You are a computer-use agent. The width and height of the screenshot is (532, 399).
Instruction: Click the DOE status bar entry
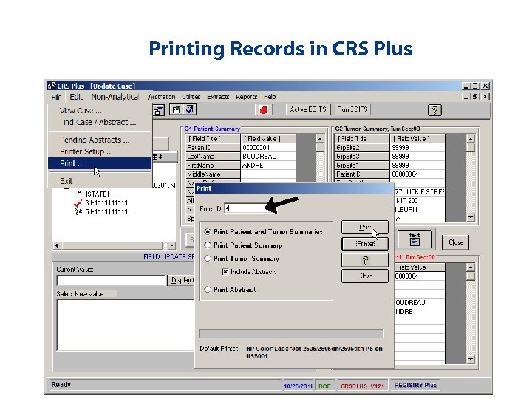click(324, 386)
